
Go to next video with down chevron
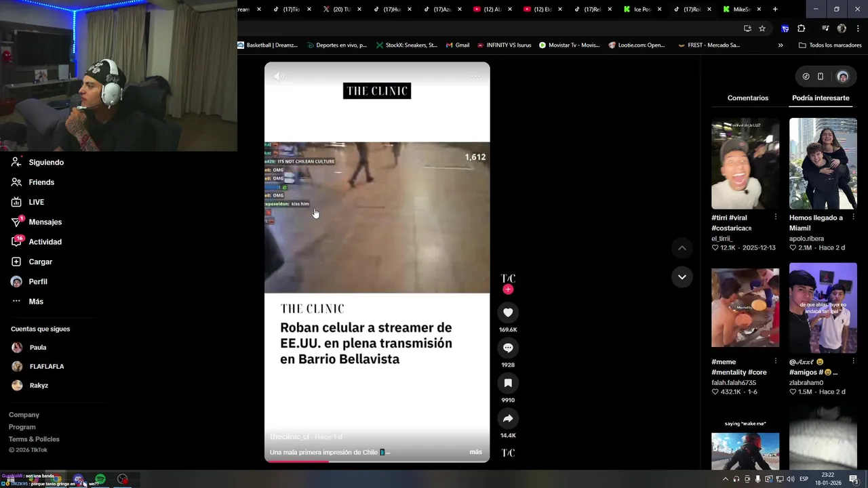click(682, 277)
